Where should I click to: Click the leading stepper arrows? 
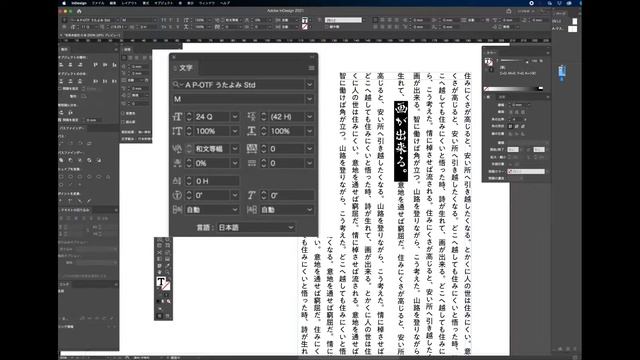(263, 117)
